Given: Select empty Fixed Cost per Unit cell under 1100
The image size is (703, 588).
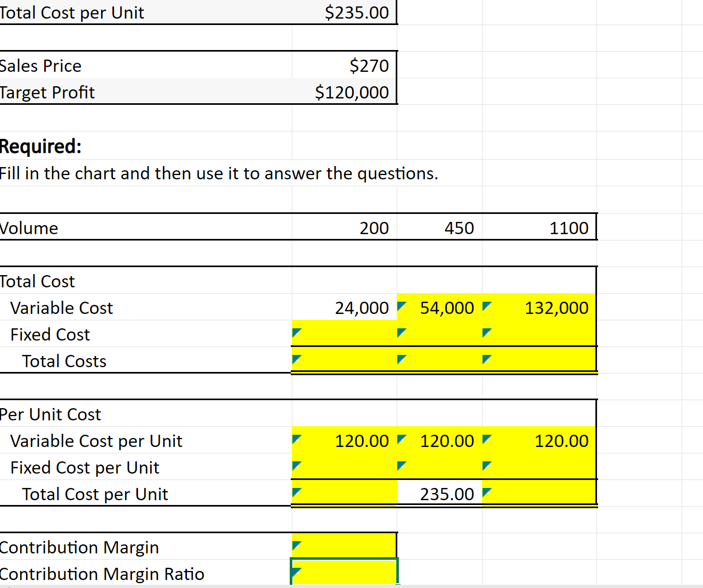Looking at the screenshot, I should [539, 467].
